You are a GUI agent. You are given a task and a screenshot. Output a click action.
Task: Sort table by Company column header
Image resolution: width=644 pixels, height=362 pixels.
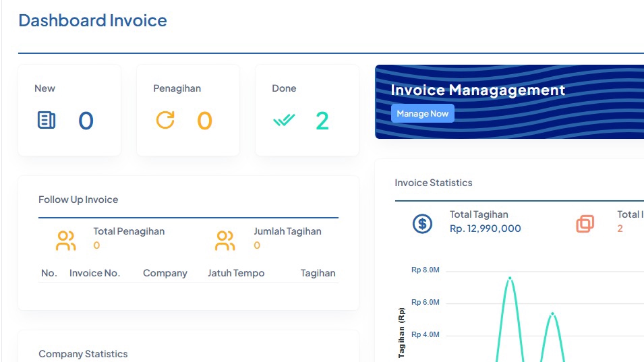(165, 273)
